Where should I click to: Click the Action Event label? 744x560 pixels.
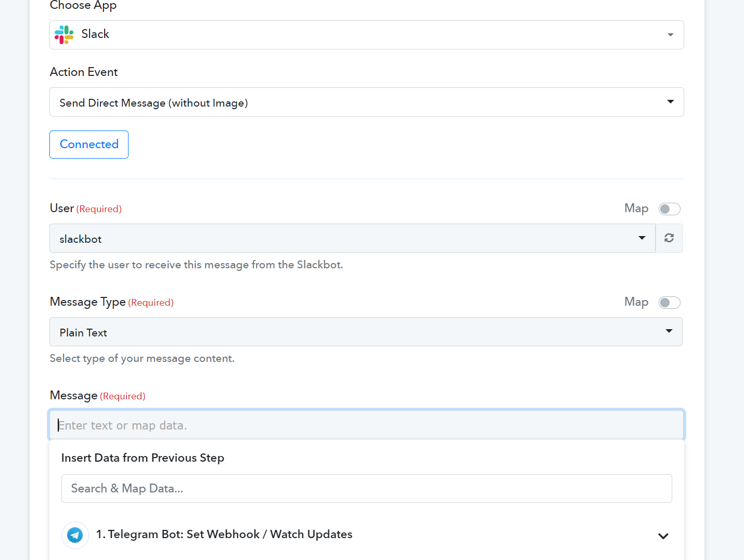pyautogui.click(x=84, y=72)
